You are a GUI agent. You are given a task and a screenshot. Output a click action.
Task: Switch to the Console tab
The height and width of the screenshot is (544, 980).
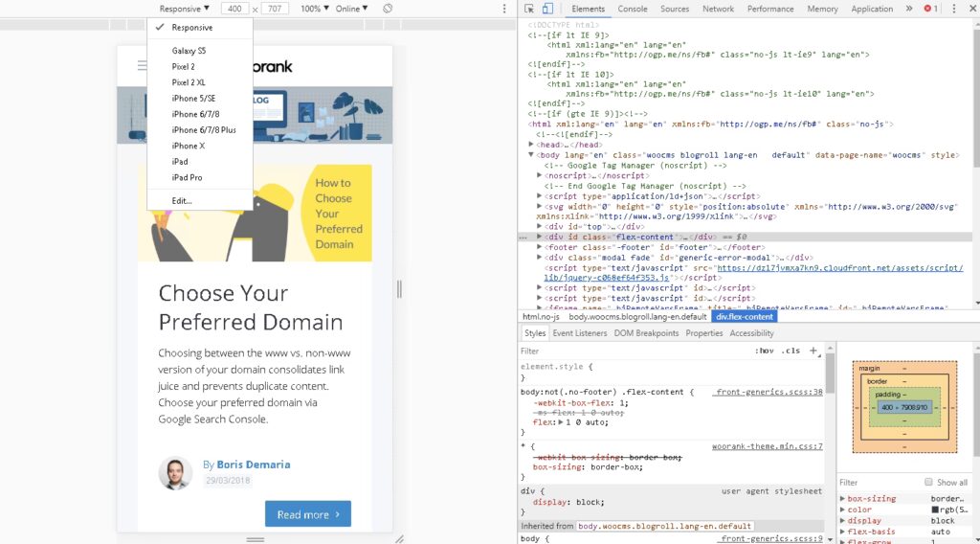click(x=632, y=9)
